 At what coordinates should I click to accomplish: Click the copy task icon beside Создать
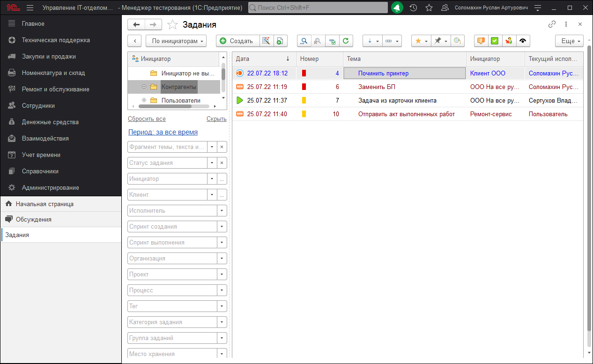[x=279, y=41]
